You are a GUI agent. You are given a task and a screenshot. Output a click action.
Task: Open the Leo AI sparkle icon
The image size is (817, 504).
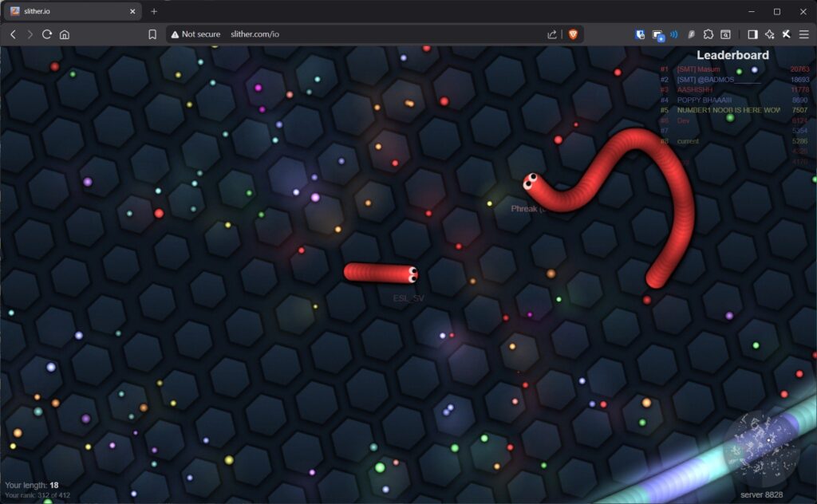click(770, 34)
